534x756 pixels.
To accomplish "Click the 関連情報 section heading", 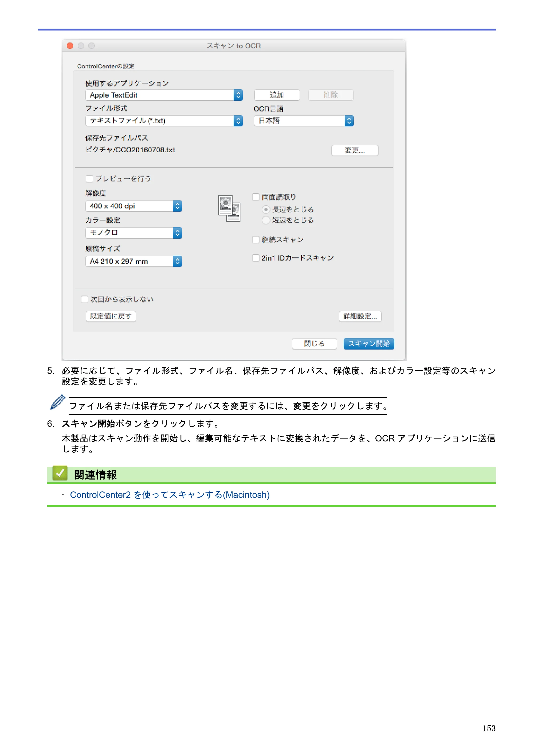I will point(95,475).
